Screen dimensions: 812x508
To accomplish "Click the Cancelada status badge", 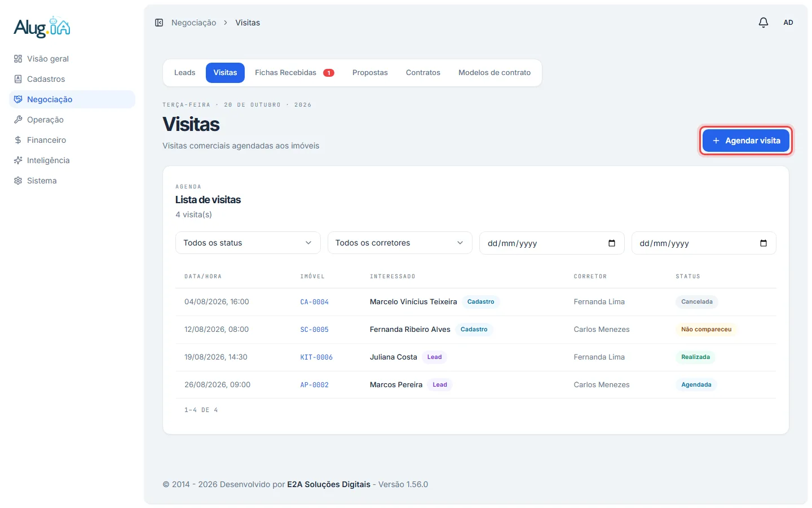I will [697, 302].
